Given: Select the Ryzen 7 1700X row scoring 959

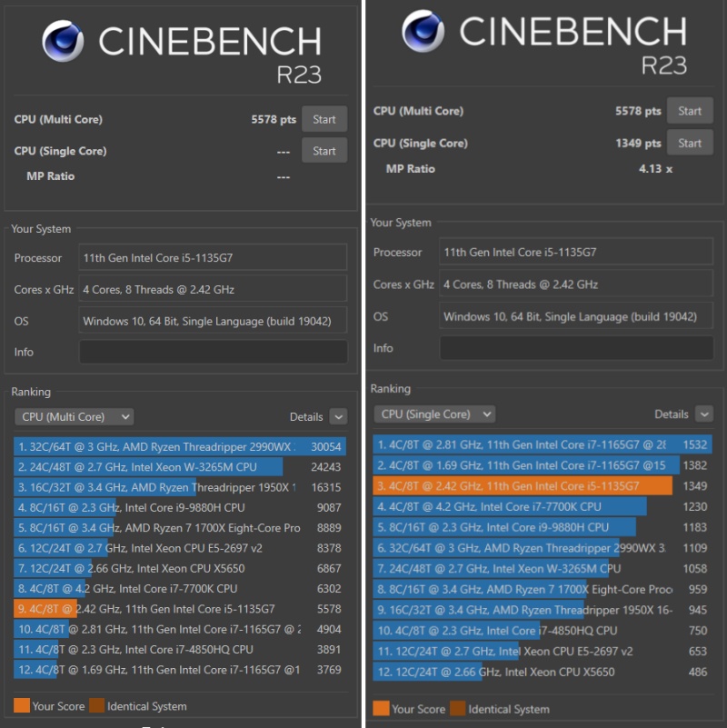Looking at the screenshot, I should (x=543, y=589).
